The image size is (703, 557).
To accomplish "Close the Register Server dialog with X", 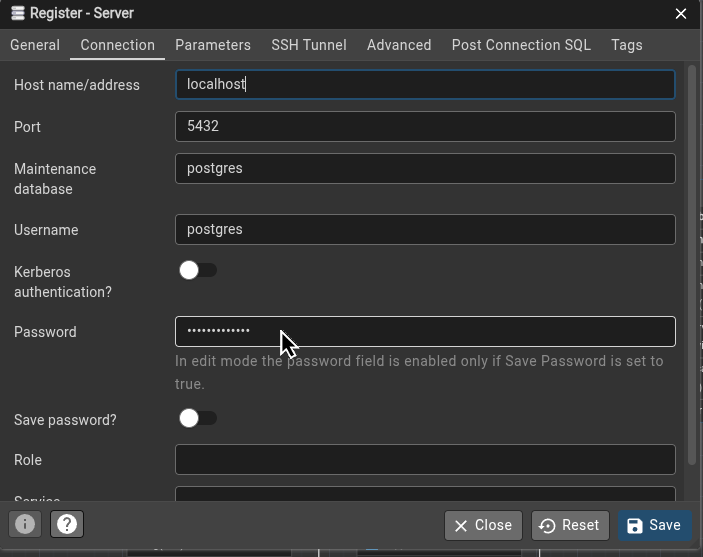I will 681,14.
